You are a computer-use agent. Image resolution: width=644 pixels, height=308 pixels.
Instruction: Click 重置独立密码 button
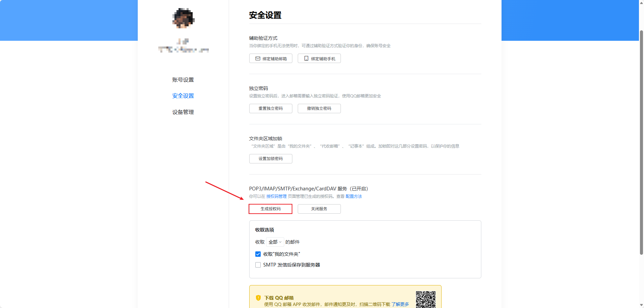pyautogui.click(x=270, y=108)
